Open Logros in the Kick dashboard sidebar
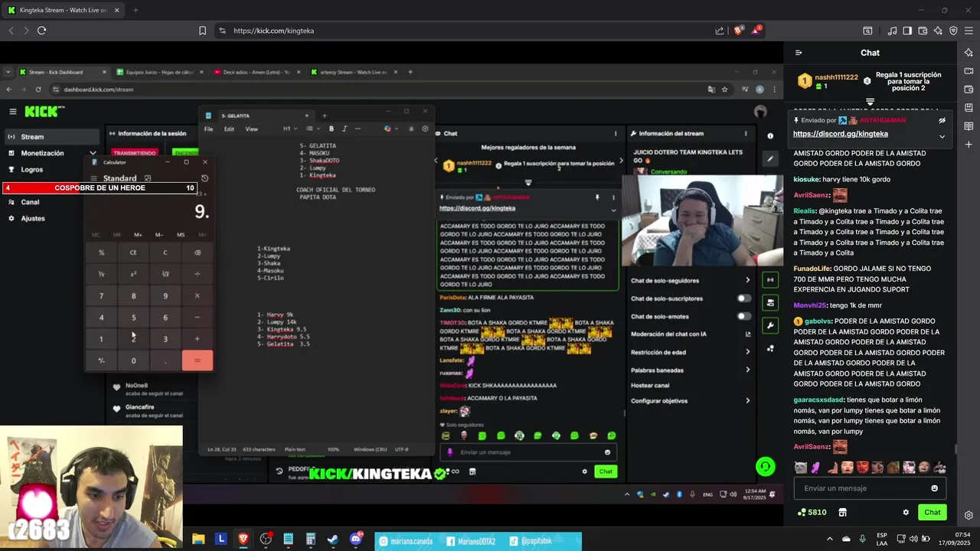The height and width of the screenshot is (551, 980). [x=31, y=169]
